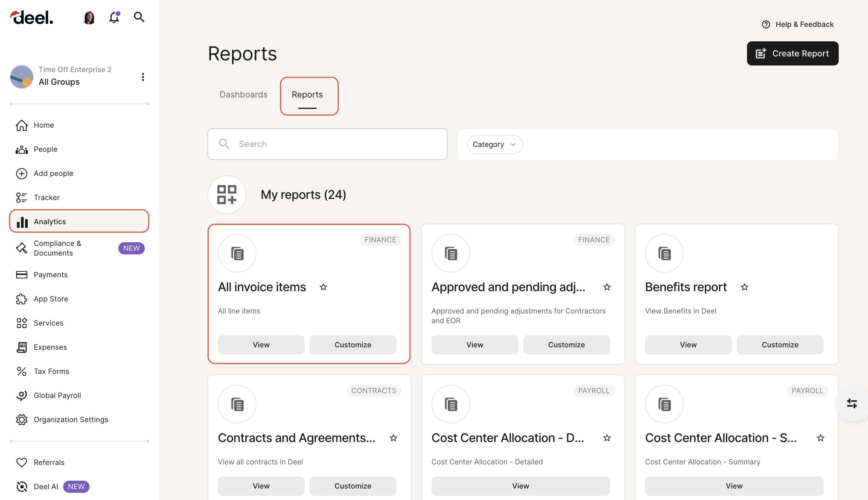Screen dimensions: 868x500
Task: Open Deel AI from the sidebar
Action: click(46, 486)
